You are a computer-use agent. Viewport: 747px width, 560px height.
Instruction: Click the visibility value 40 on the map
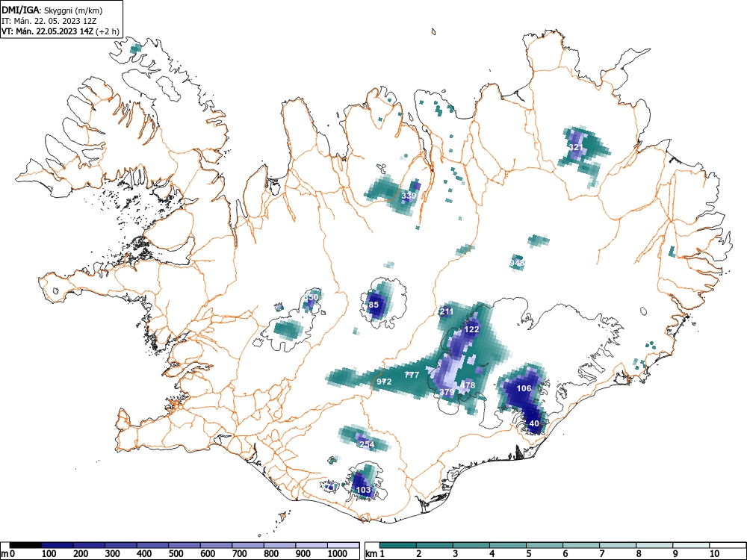coord(534,423)
